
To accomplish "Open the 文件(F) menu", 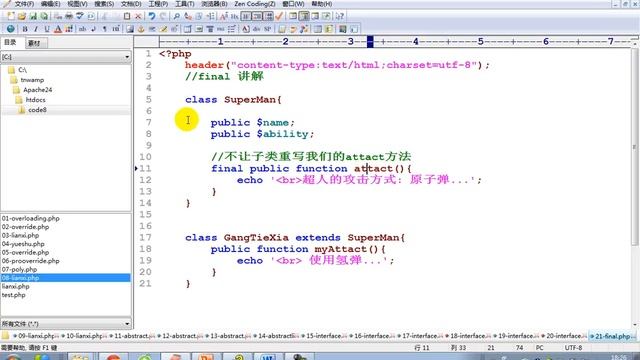I will point(24,4).
